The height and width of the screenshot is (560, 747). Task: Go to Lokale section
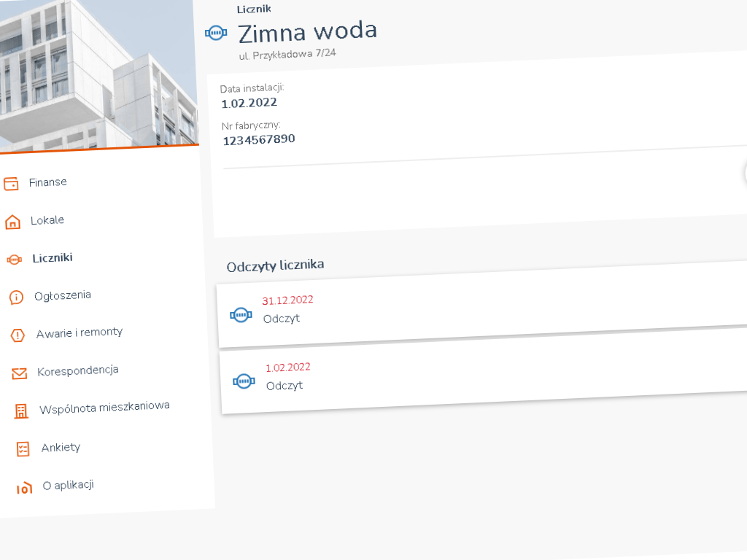tap(47, 220)
